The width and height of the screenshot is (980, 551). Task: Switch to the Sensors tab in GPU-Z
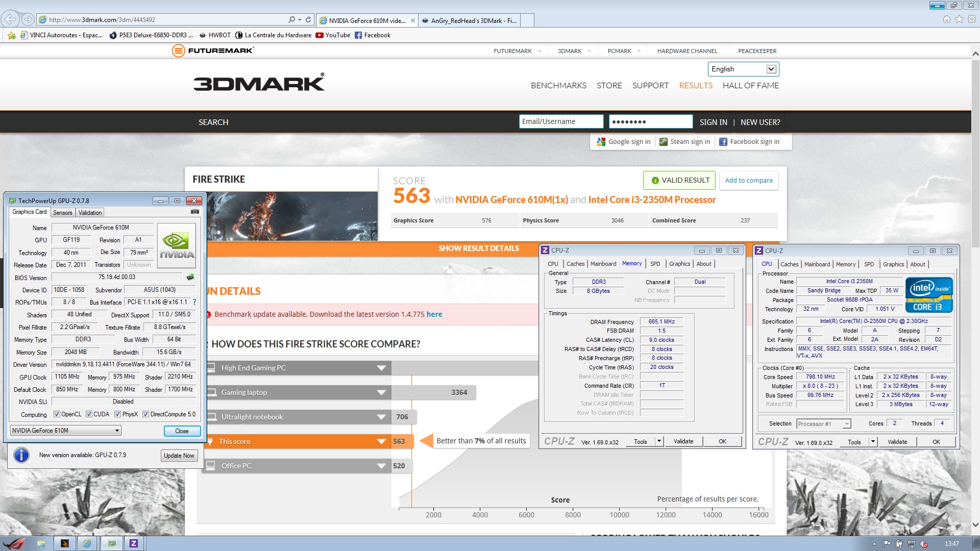tap(62, 213)
